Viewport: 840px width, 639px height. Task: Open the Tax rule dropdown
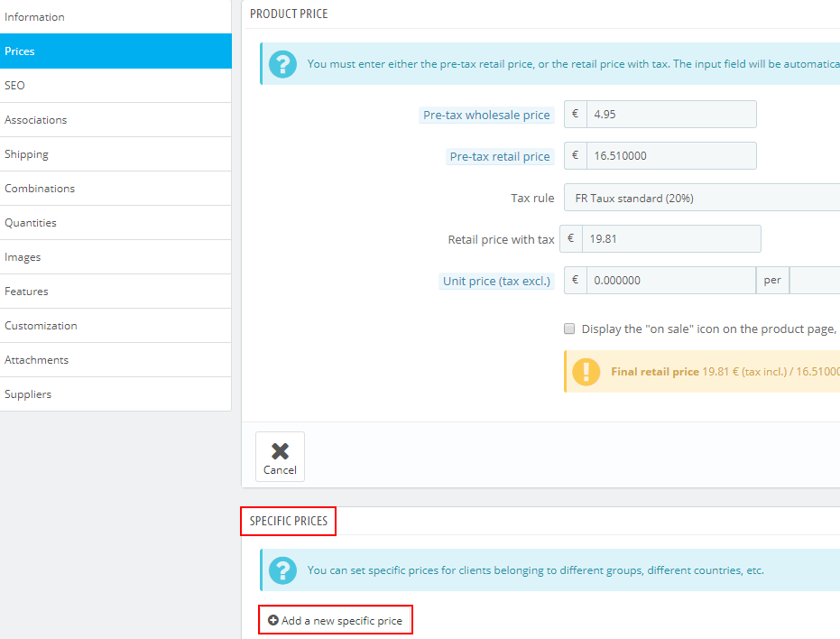(702, 198)
